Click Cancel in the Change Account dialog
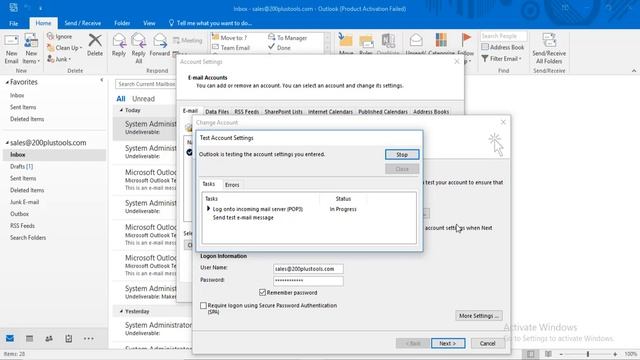 pyautogui.click(x=487, y=343)
